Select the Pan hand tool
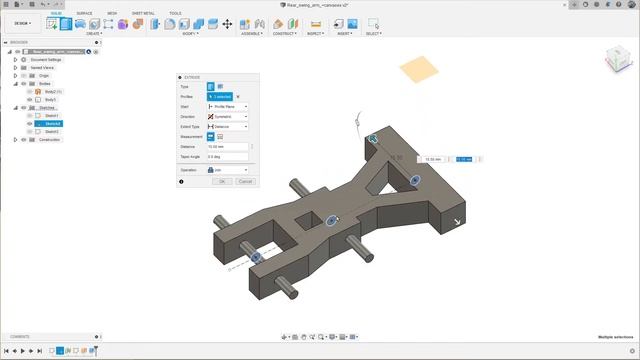Viewport: 640px width, 360px height. pos(303,337)
